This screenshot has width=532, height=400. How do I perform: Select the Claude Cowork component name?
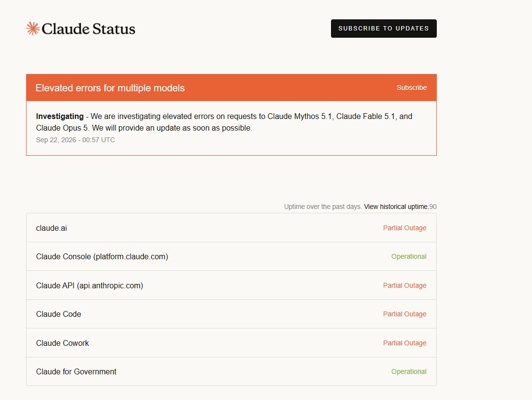62,343
